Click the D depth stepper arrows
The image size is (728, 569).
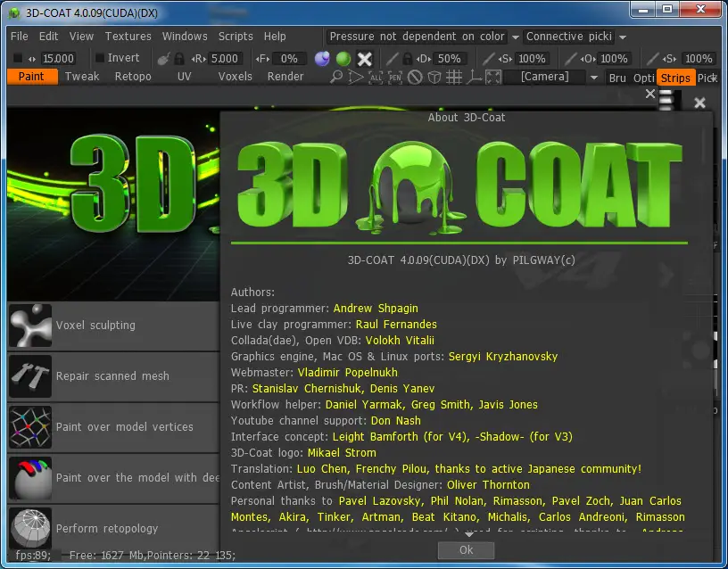[x=423, y=59]
